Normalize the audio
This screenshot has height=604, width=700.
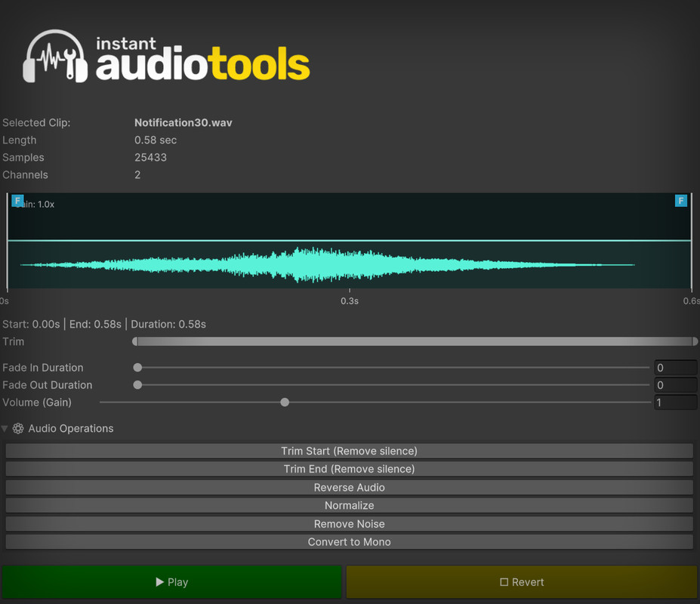pyautogui.click(x=349, y=505)
